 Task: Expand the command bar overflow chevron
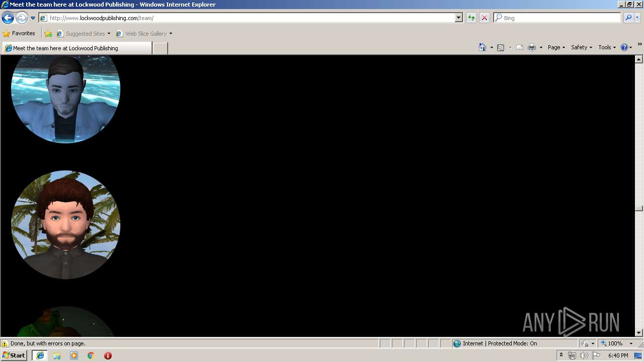click(x=639, y=44)
